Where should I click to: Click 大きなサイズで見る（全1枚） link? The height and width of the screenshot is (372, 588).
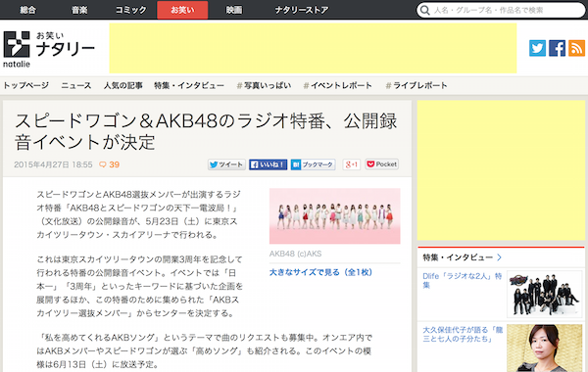coord(320,272)
